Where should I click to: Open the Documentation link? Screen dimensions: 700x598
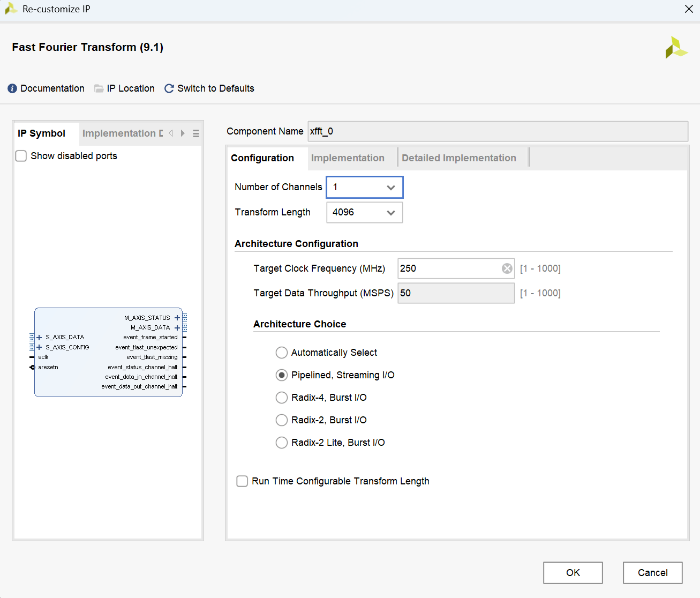point(52,88)
